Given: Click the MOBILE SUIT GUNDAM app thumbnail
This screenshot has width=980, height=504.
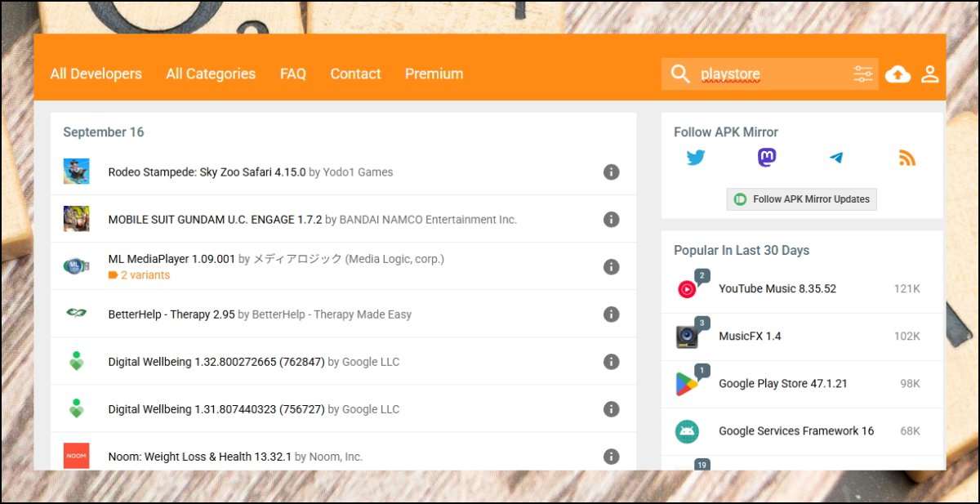Looking at the screenshot, I should (x=76, y=219).
